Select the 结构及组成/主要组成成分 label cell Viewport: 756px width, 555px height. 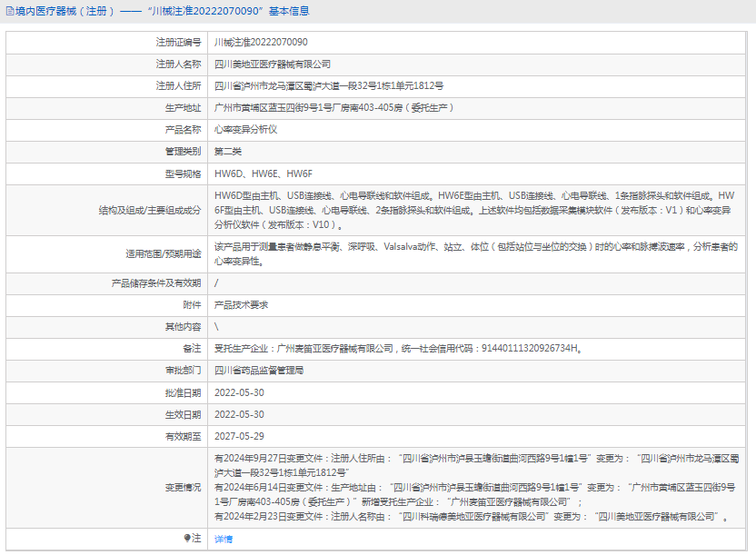(107, 210)
